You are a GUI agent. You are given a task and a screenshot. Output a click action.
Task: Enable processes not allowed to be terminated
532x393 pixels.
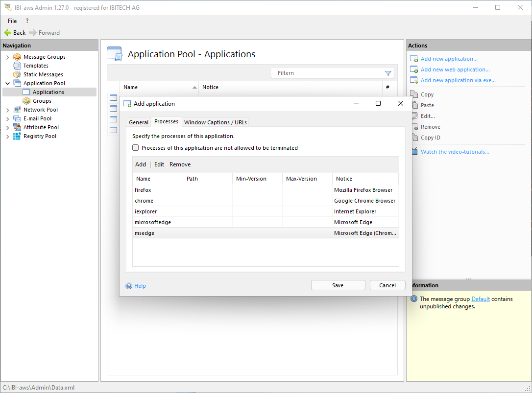136,148
